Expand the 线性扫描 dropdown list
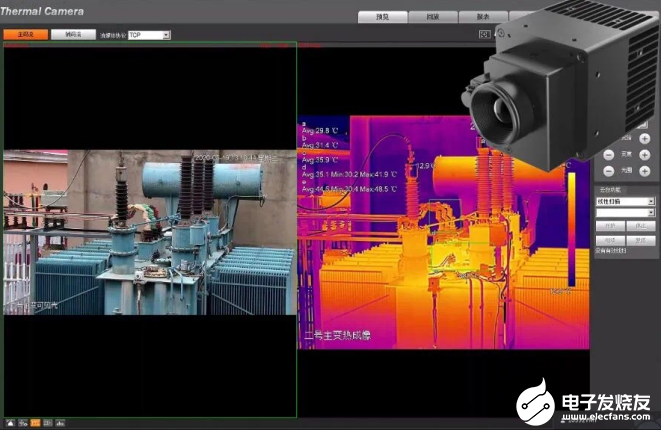 point(625,201)
